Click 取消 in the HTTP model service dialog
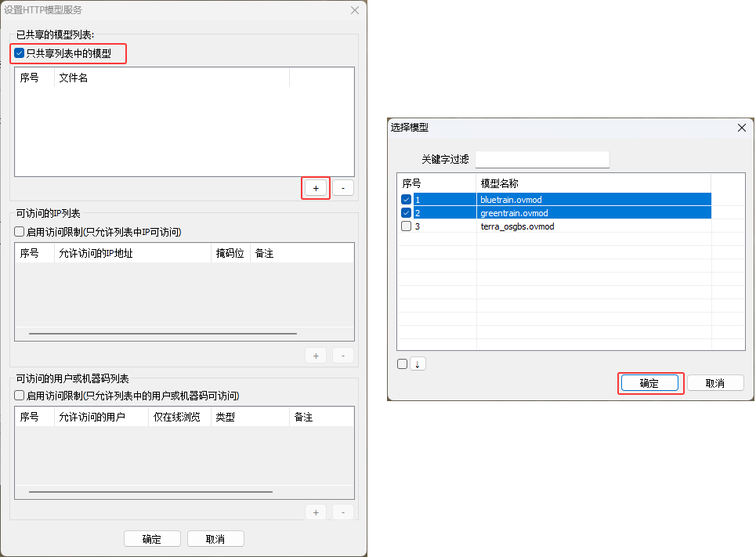 tap(215, 539)
